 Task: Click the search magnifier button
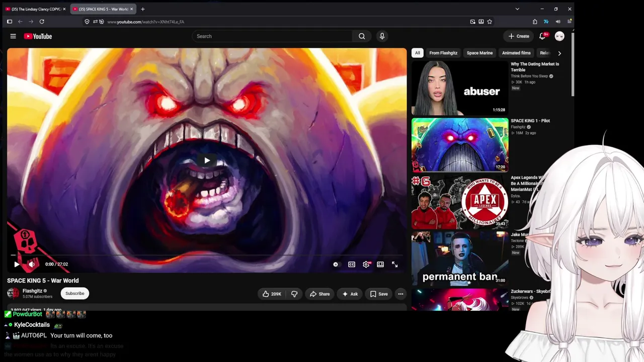(362, 36)
